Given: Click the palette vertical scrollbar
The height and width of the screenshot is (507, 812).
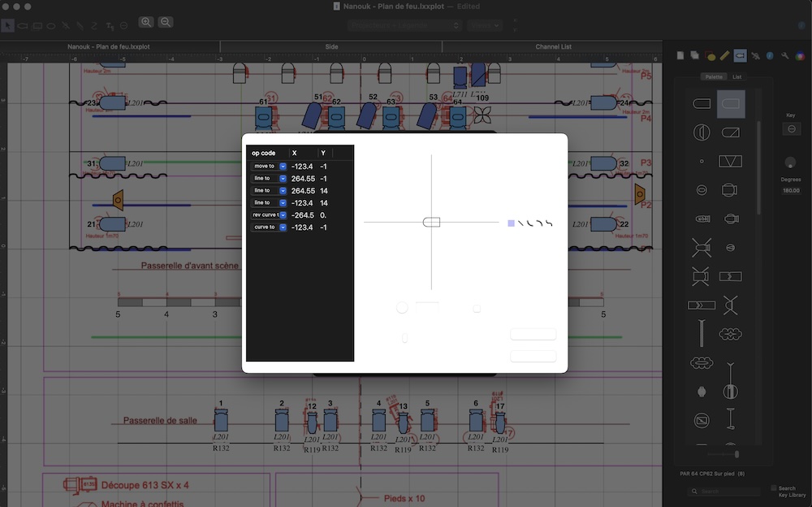Looking at the screenshot, I should pyautogui.click(x=758, y=167).
